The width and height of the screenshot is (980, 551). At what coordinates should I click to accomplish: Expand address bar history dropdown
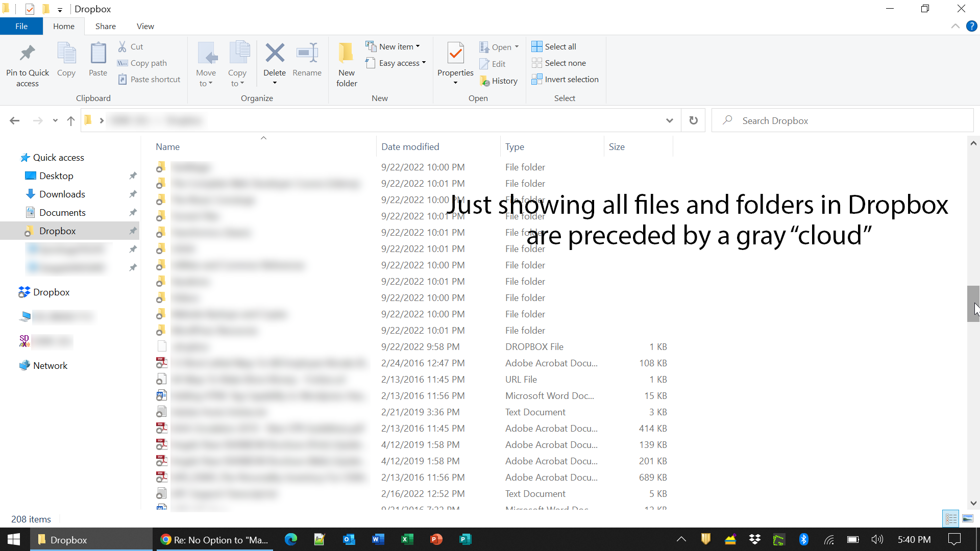click(x=669, y=120)
